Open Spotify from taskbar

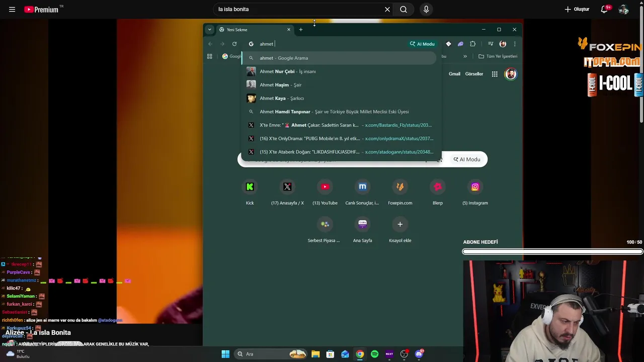(374, 354)
